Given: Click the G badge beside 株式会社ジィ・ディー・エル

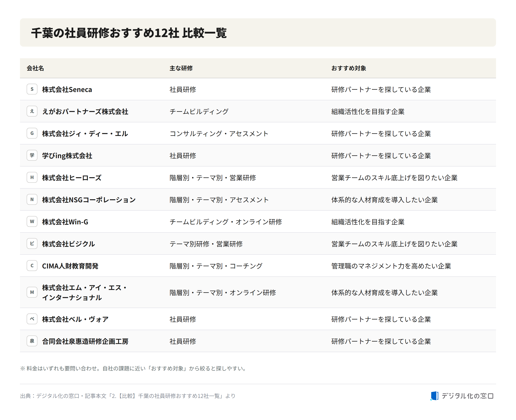Looking at the screenshot, I should click(32, 133).
